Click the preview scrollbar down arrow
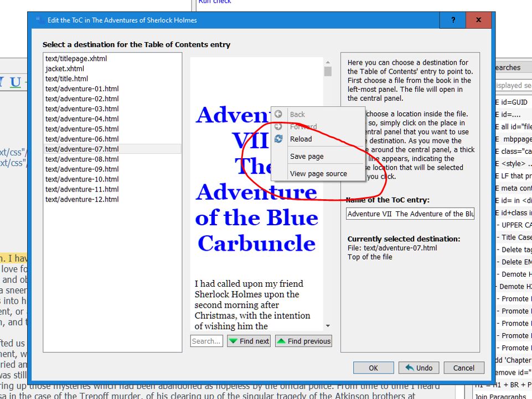 (328, 326)
